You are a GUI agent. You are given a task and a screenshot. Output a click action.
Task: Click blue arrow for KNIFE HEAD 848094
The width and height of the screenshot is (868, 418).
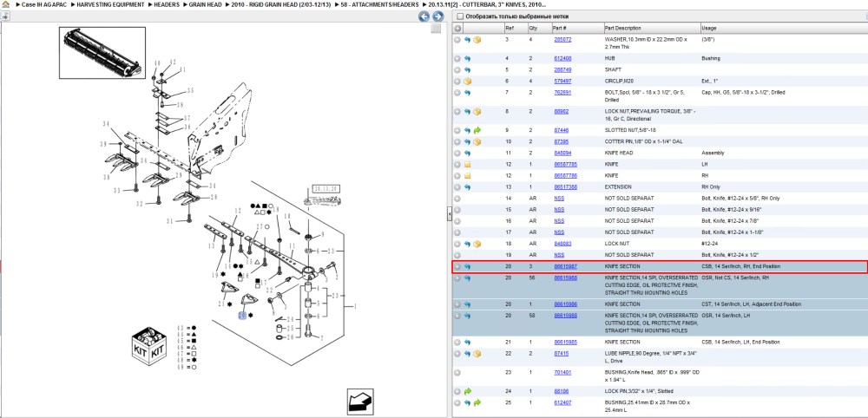pos(467,153)
